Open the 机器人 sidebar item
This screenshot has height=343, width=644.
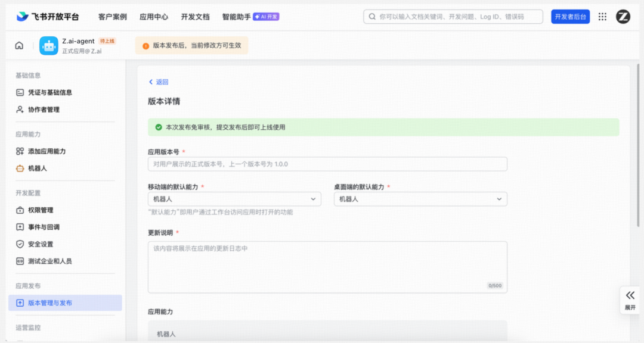(37, 169)
